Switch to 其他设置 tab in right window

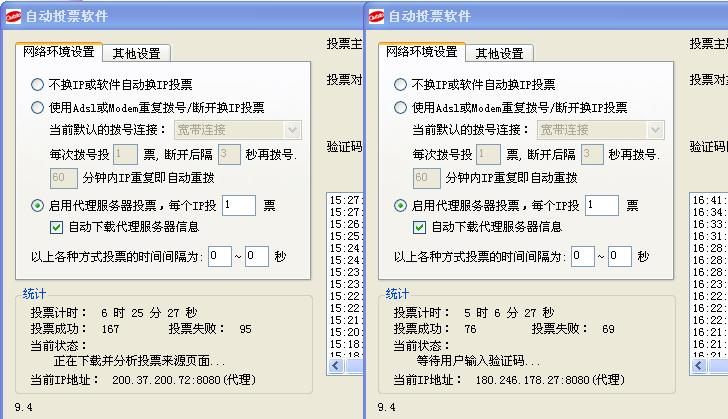point(500,53)
